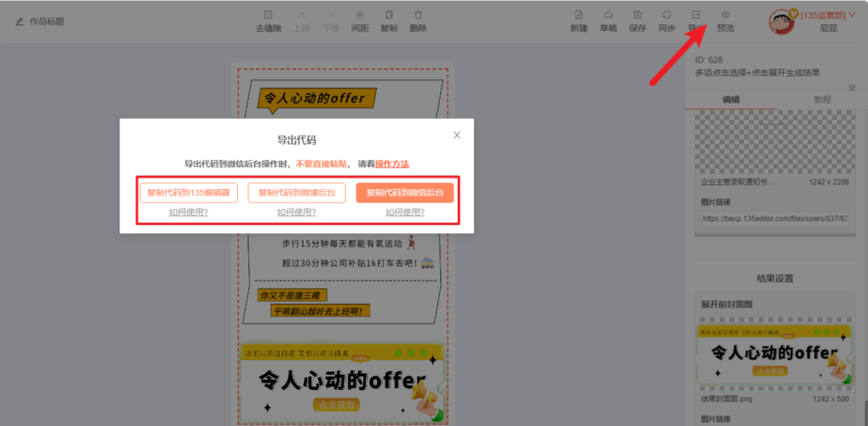The image size is (868, 426).
Task: Open the 草稿 drafts cloud icon
Action: click(x=608, y=15)
